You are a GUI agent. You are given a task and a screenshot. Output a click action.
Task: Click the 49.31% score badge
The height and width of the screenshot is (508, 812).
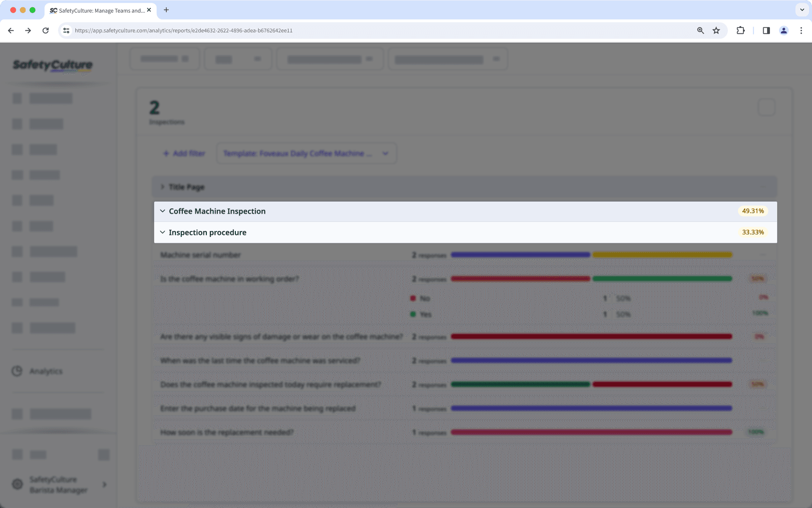(752, 211)
